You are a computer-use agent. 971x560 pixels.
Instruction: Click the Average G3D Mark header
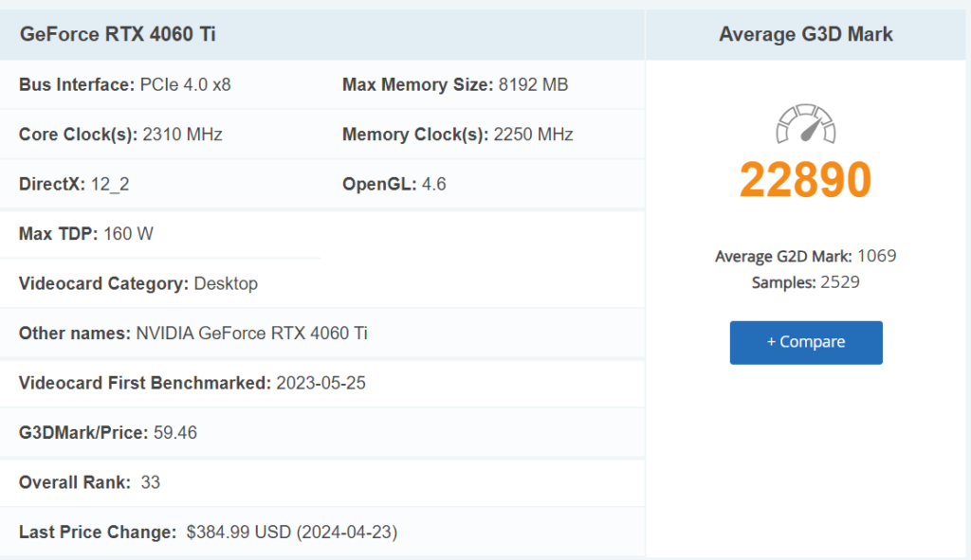coord(805,35)
